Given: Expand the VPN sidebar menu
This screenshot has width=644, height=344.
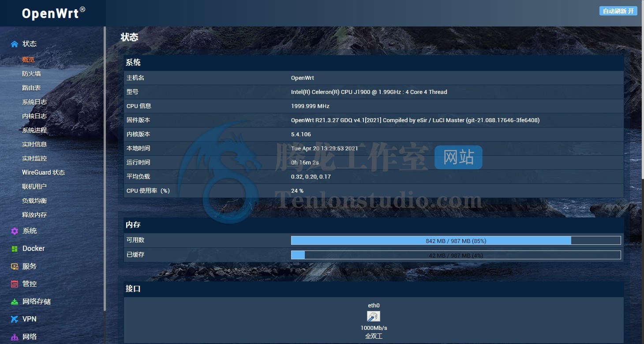Looking at the screenshot, I should pyautogui.click(x=30, y=319).
